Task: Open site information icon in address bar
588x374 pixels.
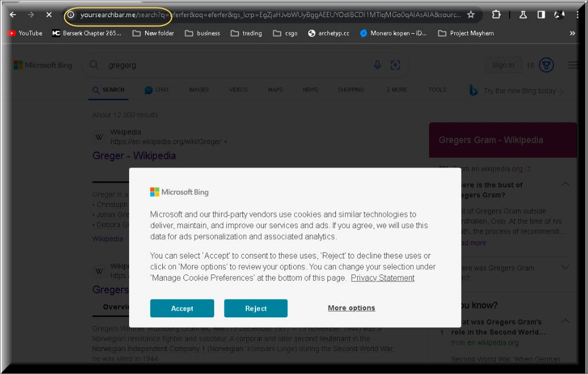Action: 71,15
